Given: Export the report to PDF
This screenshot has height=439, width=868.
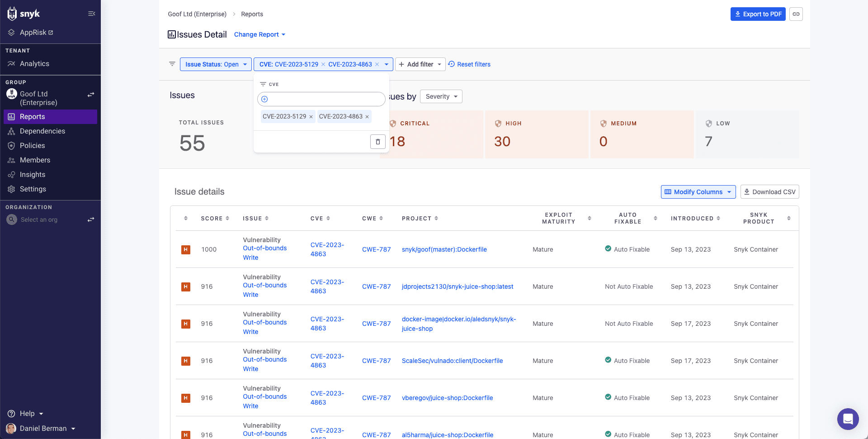Looking at the screenshot, I should (x=758, y=14).
